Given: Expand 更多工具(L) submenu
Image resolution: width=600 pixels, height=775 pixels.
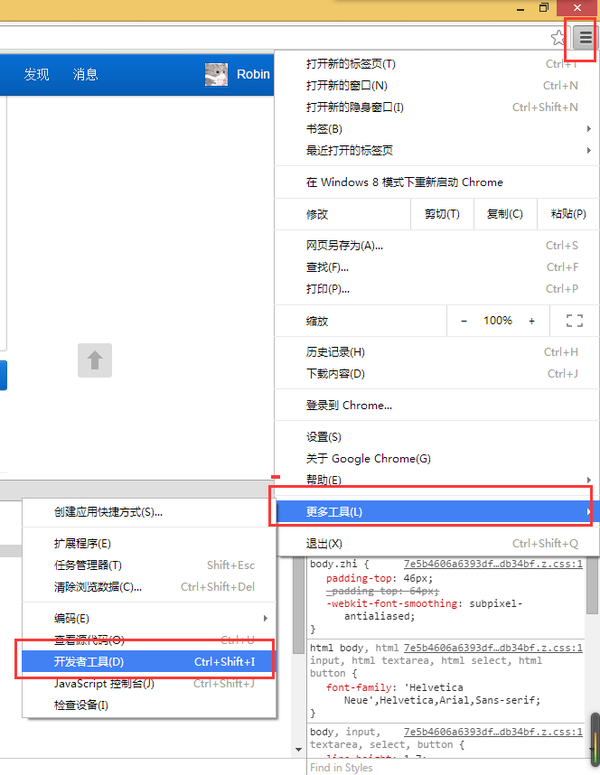Looking at the screenshot, I should (437, 512).
